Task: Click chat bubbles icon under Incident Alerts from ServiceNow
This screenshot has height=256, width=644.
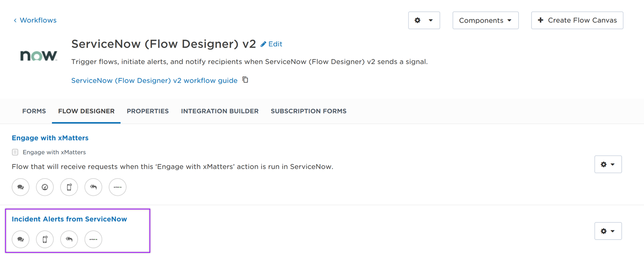Action: coord(21,239)
